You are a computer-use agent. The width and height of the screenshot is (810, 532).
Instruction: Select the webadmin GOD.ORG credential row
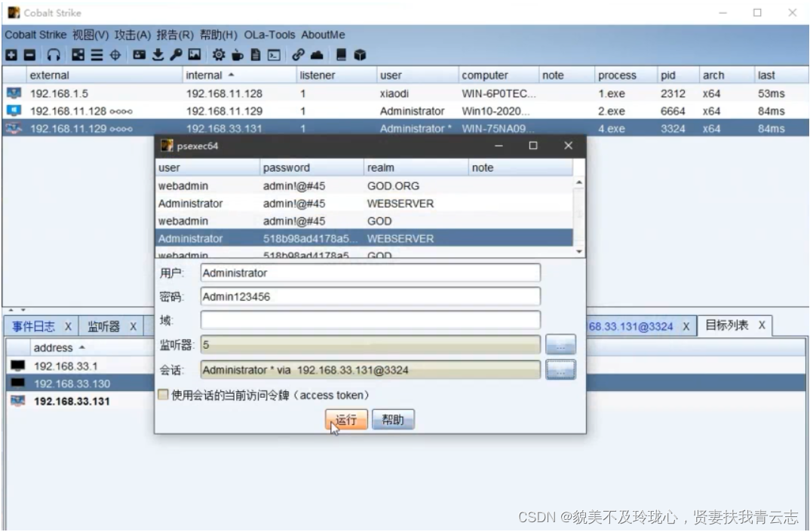tap(364, 186)
